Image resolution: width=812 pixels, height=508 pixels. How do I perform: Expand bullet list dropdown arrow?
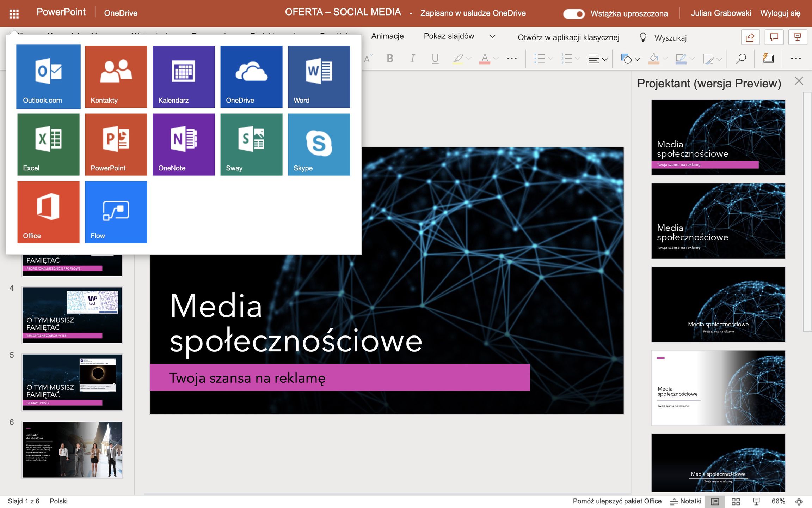point(550,59)
